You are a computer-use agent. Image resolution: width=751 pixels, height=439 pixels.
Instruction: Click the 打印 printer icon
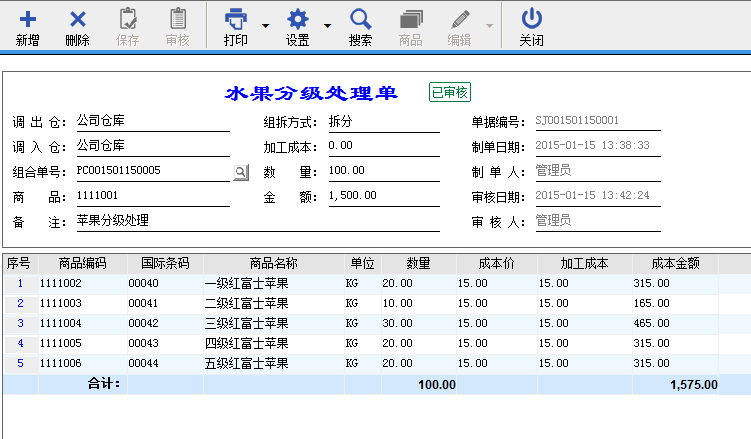[236, 19]
